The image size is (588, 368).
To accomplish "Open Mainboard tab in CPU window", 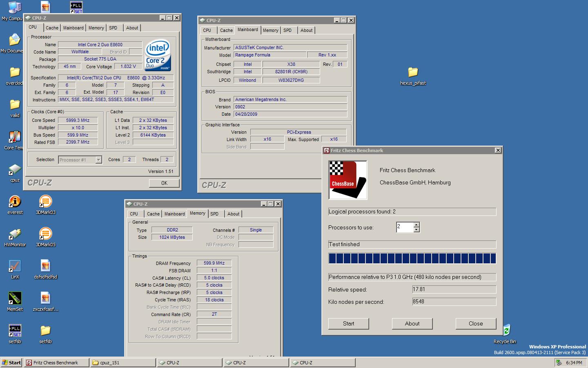I will point(73,28).
